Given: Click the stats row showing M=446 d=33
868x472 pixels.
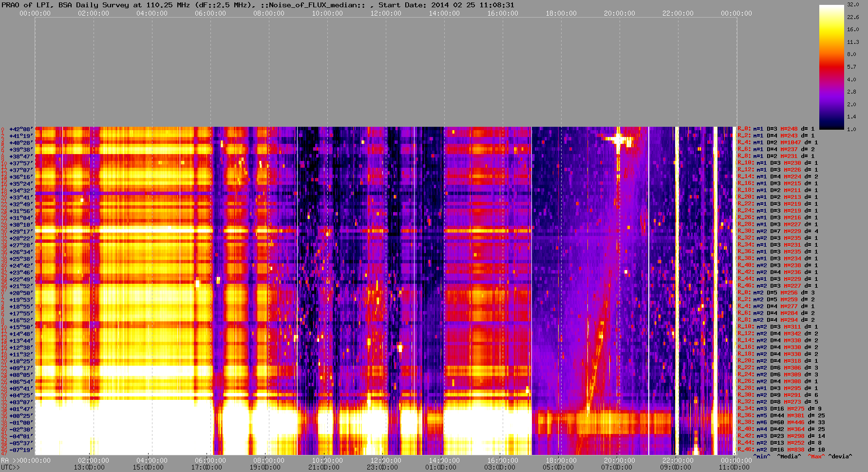Looking at the screenshot, I should (781, 422).
